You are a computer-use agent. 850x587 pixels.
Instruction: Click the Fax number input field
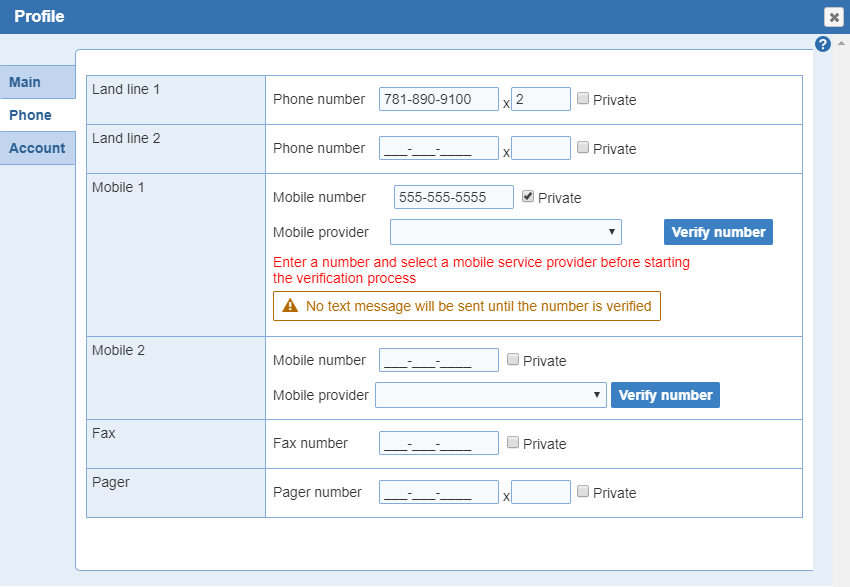pyautogui.click(x=439, y=443)
